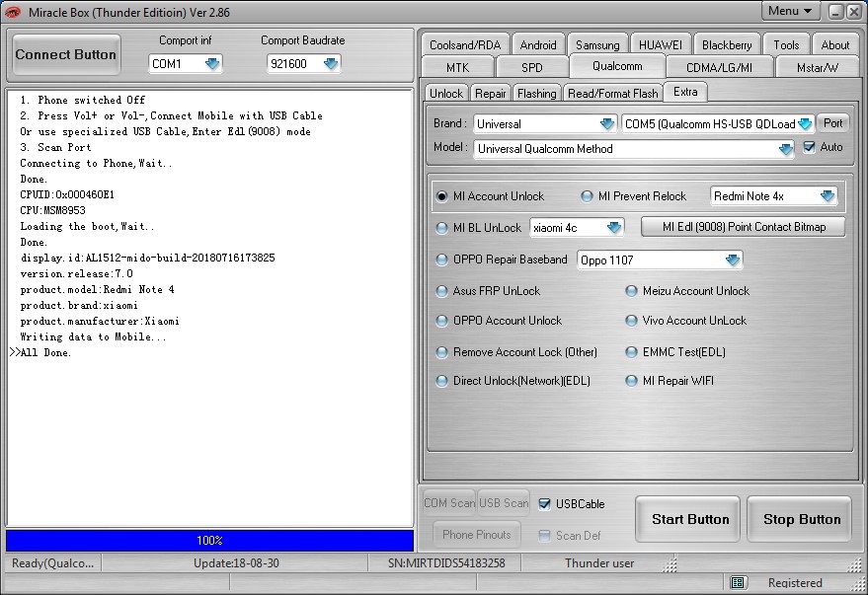Click the 100% progress bar
The width and height of the screenshot is (868, 595).
pyautogui.click(x=209, y=541)
